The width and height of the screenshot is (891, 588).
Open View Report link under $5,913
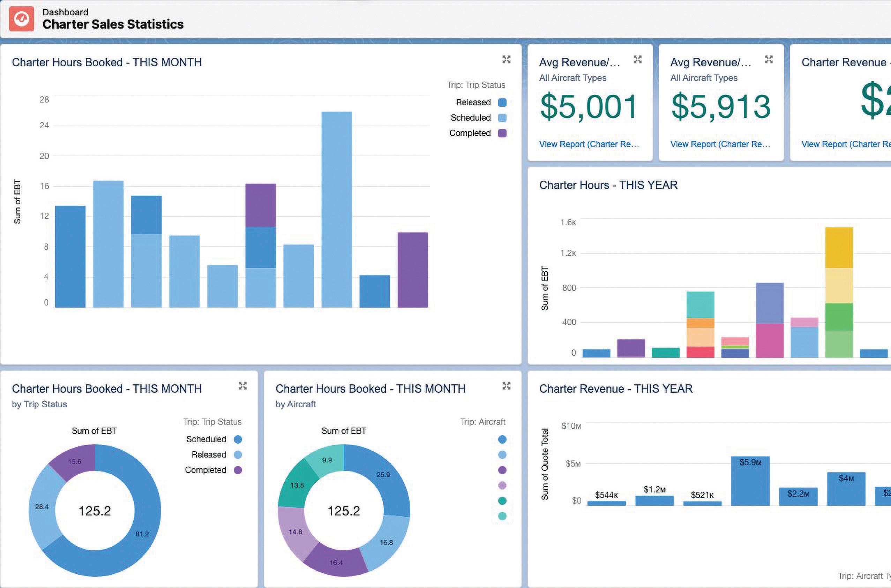[x=720, y=144]
